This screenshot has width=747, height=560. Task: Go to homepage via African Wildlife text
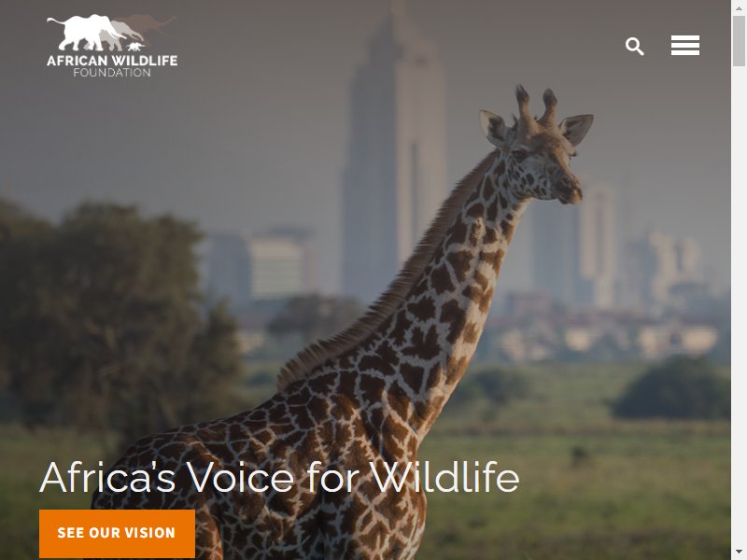(112, 61)
